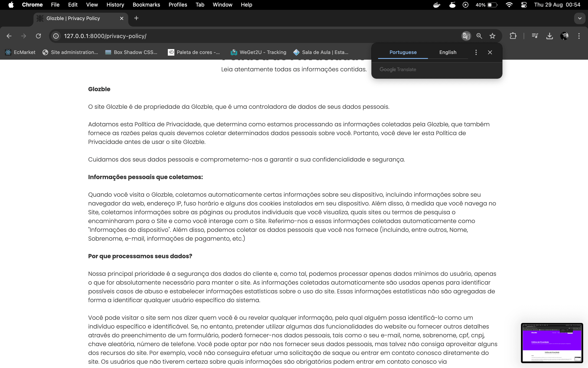This screenshot has width=588, height=368.
Task: Click 'Leia atentamente todas as informações contidas.' subtitle
Action: coord(294,69)
